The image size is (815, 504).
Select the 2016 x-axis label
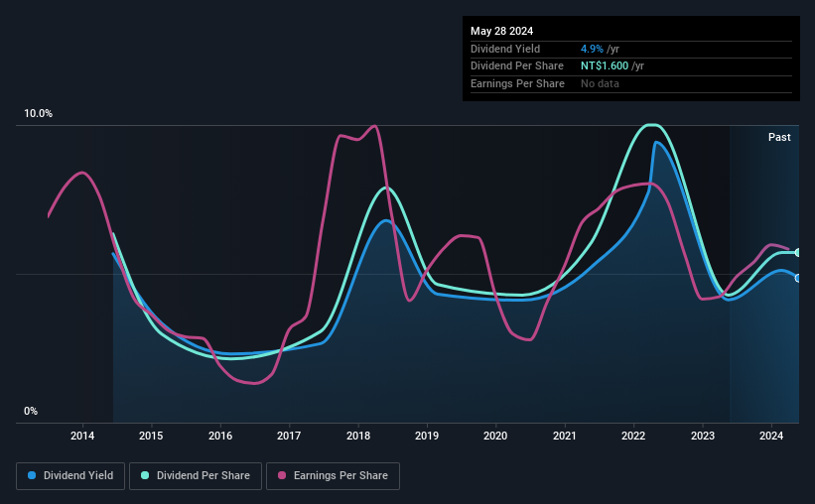point(220,436)
